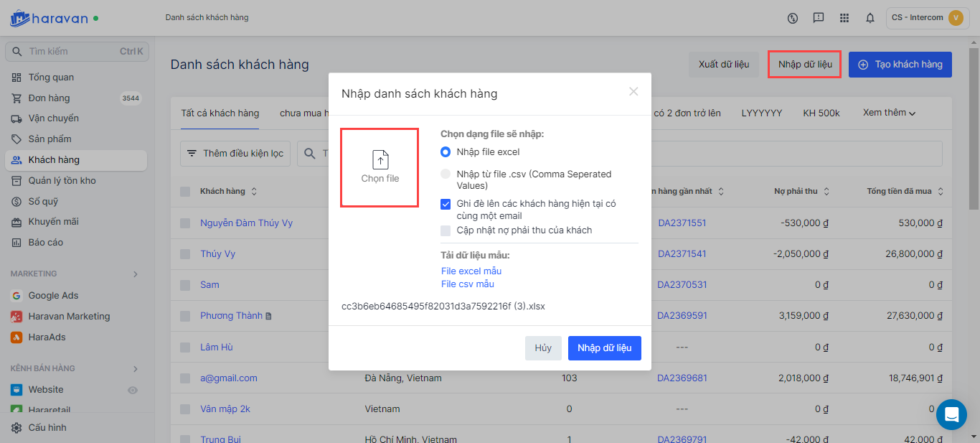Open the feedback message icon in header
The height and width of the screenshot is (443, 980).
[x=818, y=18]
